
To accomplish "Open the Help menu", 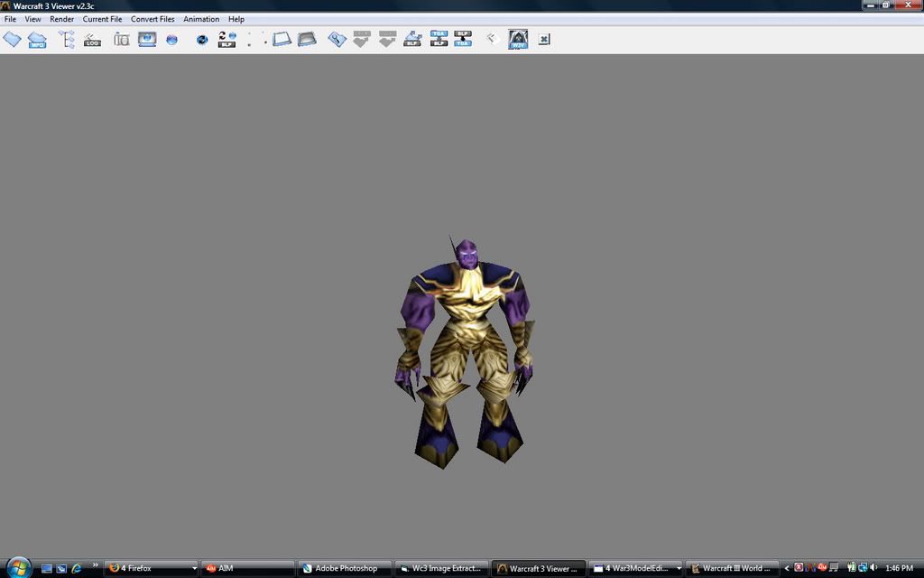I will (x=236, y=19).
